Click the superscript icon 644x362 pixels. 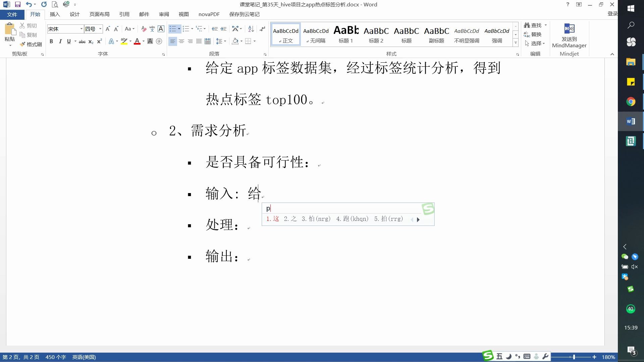[x=99, y=41]
